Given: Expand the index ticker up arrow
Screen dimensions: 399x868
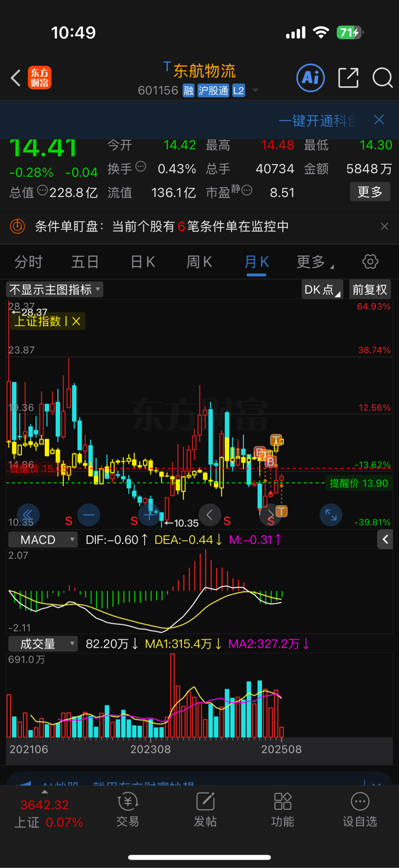Looking at the screenshot, I should (x=45, y=792).
